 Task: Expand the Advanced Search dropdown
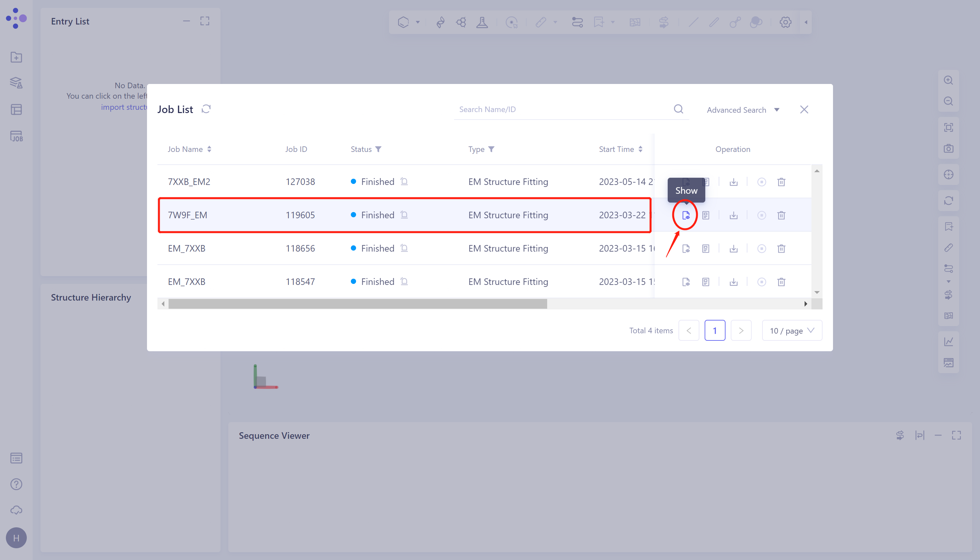point(743,110)
